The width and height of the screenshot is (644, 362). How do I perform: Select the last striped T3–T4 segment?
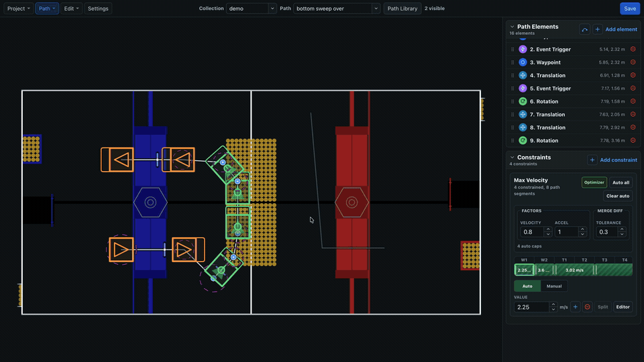coord(614,270)
